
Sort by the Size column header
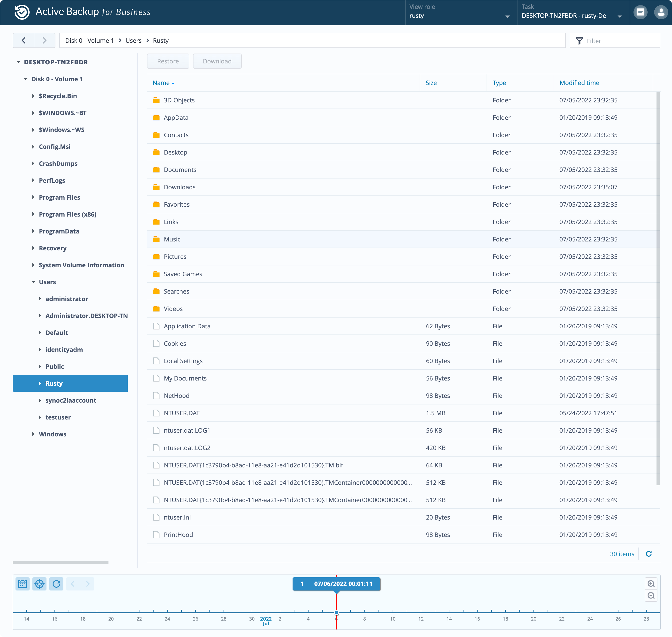coord(453,83)
